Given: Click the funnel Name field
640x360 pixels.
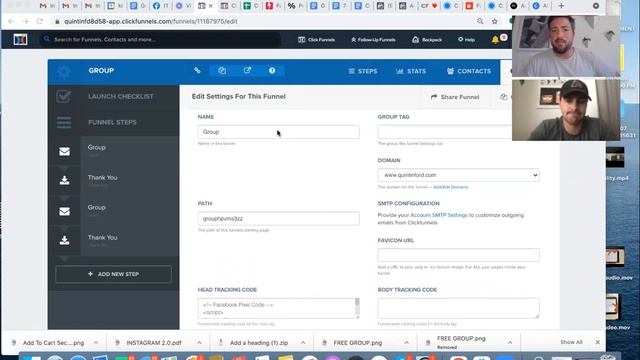Looking at the screenshot, I should tap(278, 132).
